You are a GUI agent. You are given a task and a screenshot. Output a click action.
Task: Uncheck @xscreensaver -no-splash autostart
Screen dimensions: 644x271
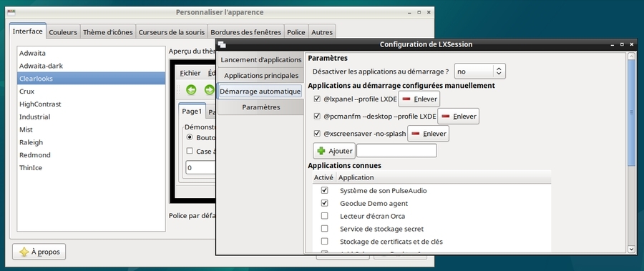[317, 134]
